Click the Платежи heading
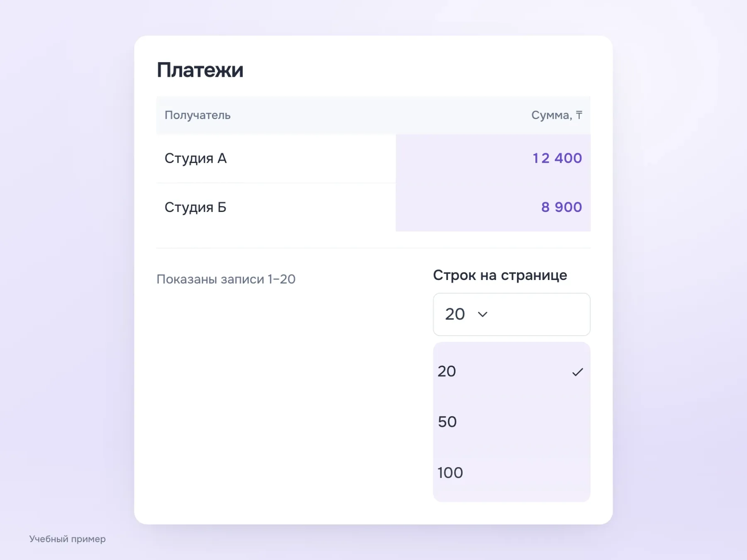Screen dimensions: 747x560 [200, 70]
